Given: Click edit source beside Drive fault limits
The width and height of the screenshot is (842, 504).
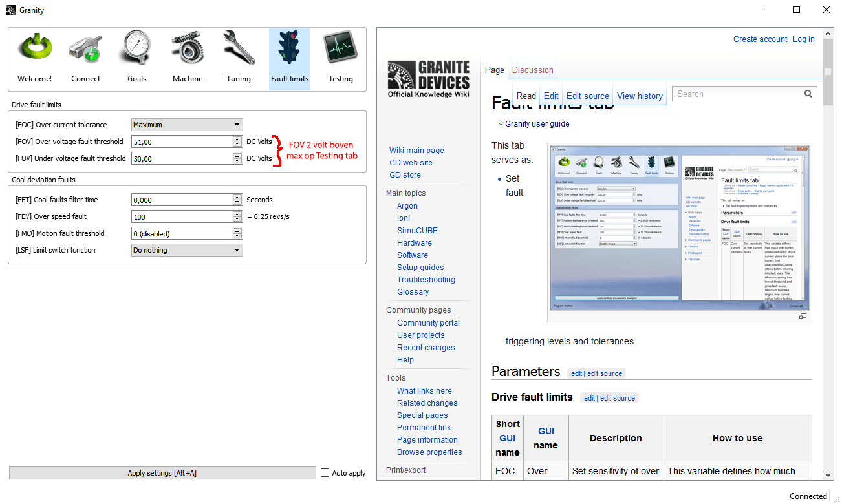Looking at the screenshot, I should [x=618, y=398].
